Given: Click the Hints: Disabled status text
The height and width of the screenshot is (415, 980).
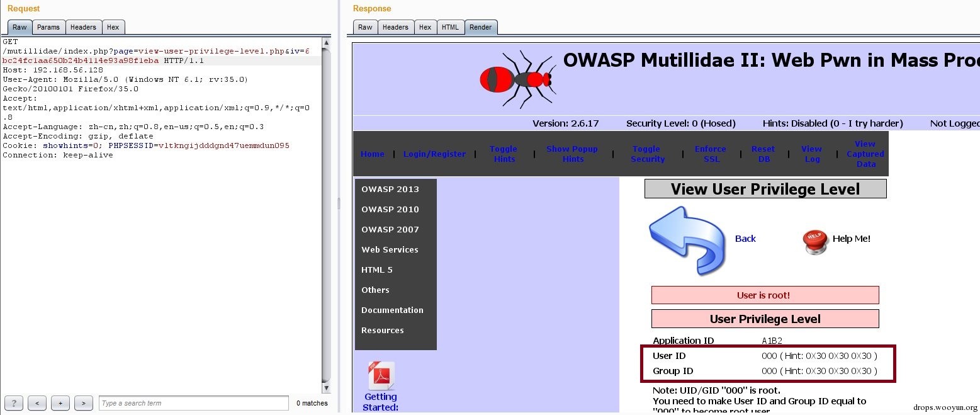Looking at the screenshot, I should tap(833, 123).
